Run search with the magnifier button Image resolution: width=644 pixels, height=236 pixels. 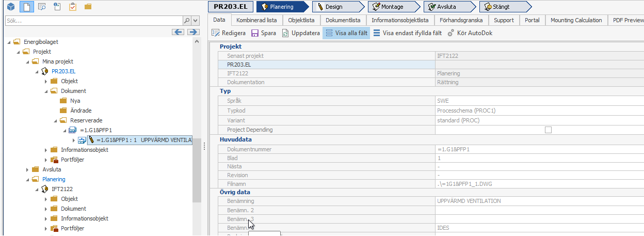click(187, 21)
